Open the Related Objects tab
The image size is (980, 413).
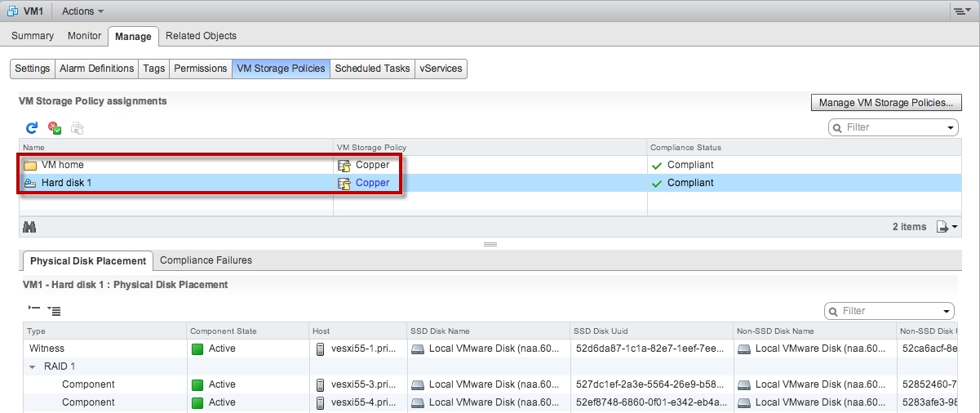pos(201,36)
